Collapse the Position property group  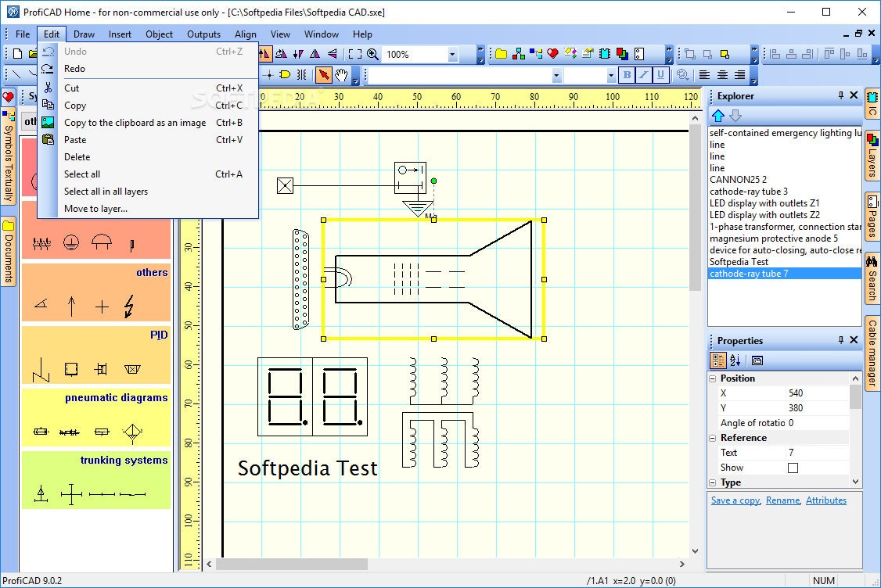(713, 378)
